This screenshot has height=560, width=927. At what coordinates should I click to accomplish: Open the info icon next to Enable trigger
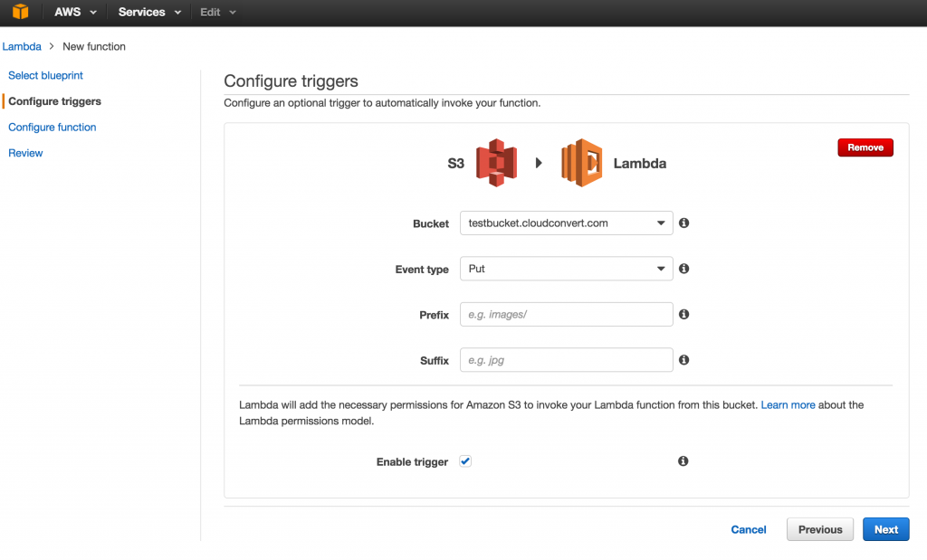(x=683, y=460)
